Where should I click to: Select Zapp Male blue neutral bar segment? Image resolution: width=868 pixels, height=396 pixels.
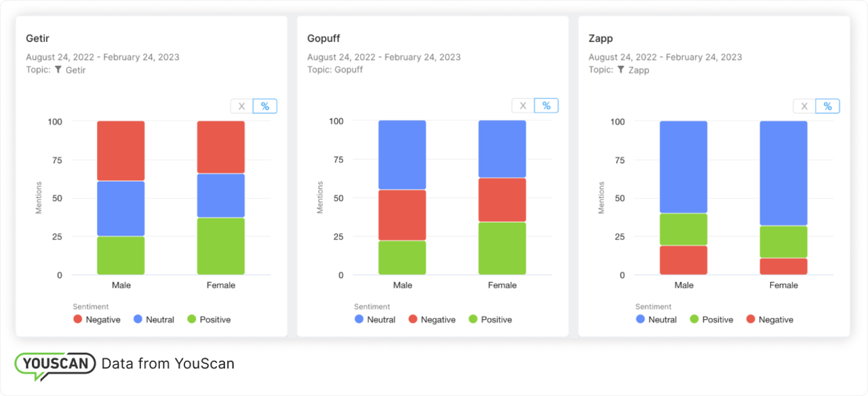point(684,167)
